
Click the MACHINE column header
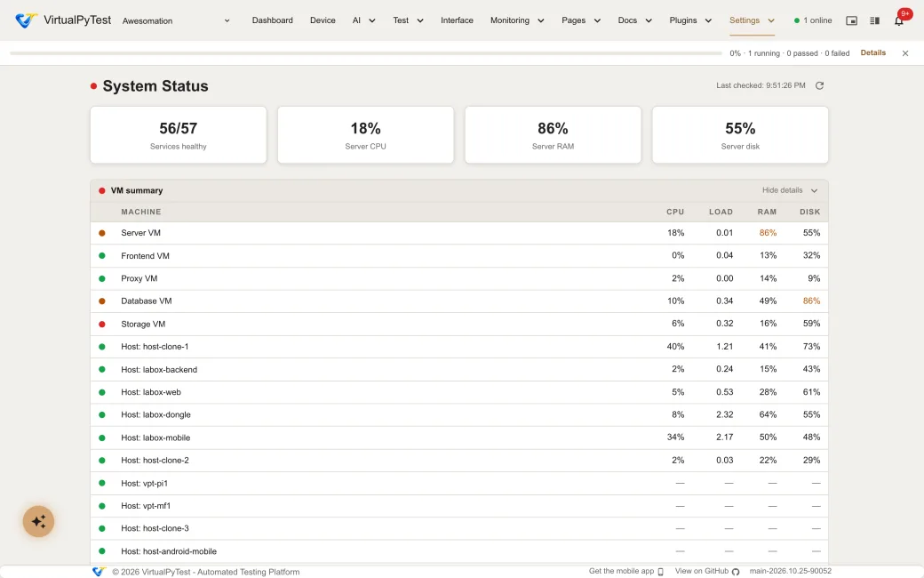point(141,212)
